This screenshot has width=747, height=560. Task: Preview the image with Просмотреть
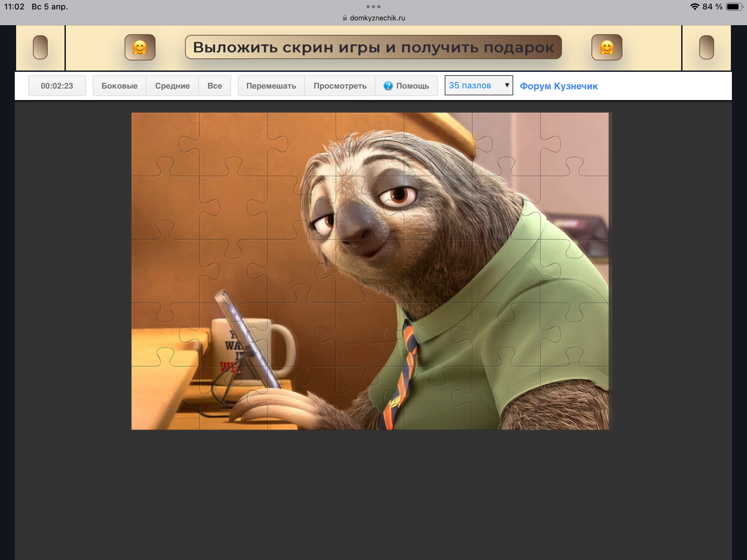[x=340, y=86]
